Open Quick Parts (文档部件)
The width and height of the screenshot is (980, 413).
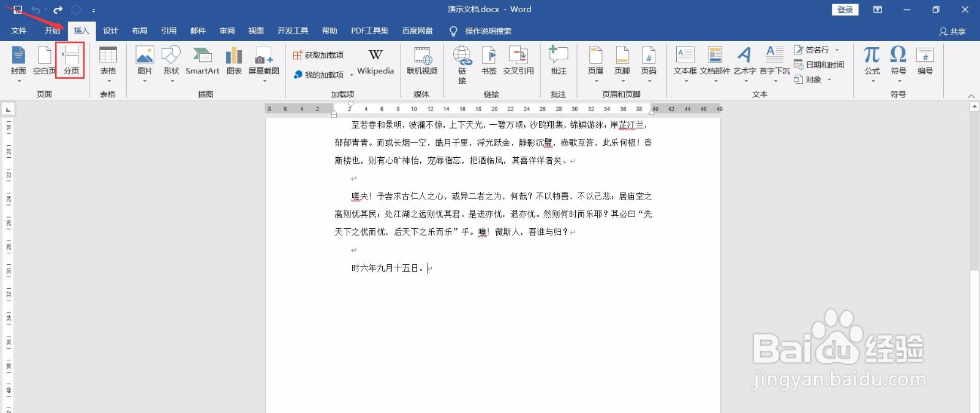pyautogui.click(x=715, y=63)
